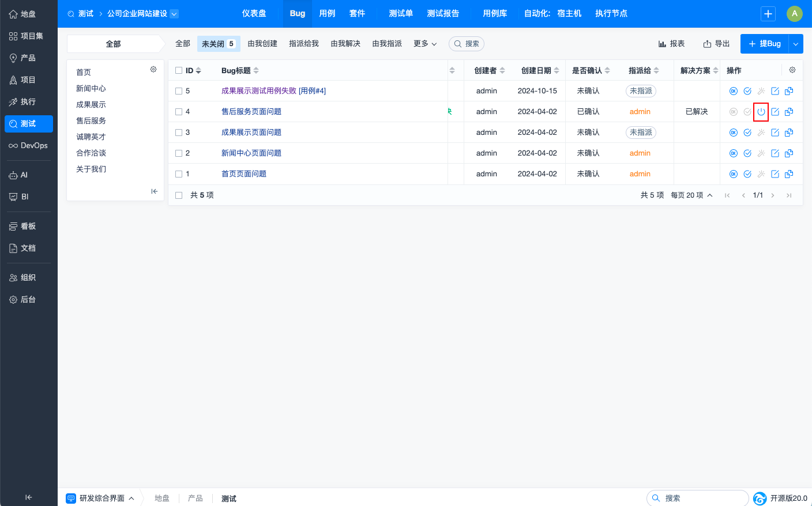Open the 研发综合界面 switcher
Screen dimensions: 812x506
tap(100, 499)
